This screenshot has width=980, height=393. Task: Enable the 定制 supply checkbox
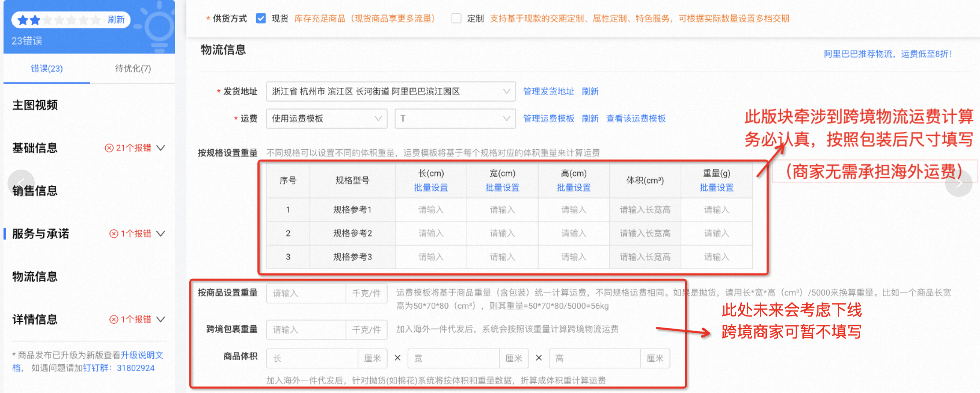point(456,18)
